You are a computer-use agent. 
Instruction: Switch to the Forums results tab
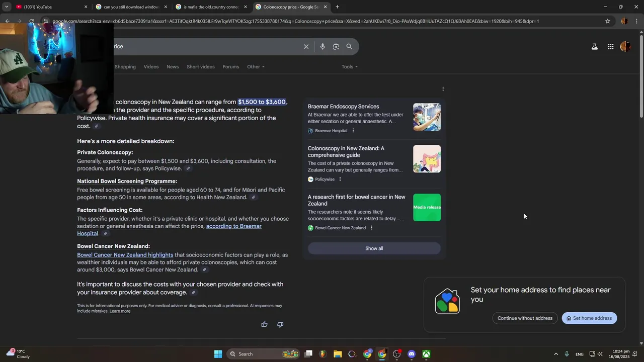[x=231, y=67]
